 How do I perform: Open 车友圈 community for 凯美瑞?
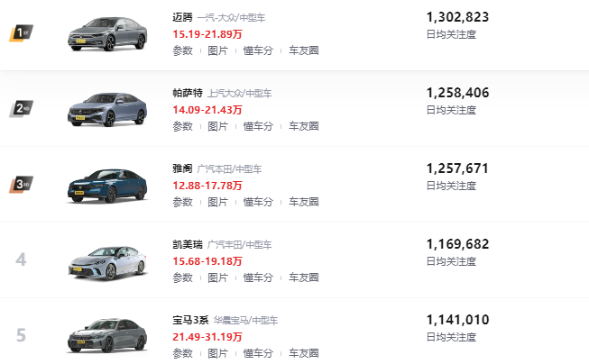304,278
